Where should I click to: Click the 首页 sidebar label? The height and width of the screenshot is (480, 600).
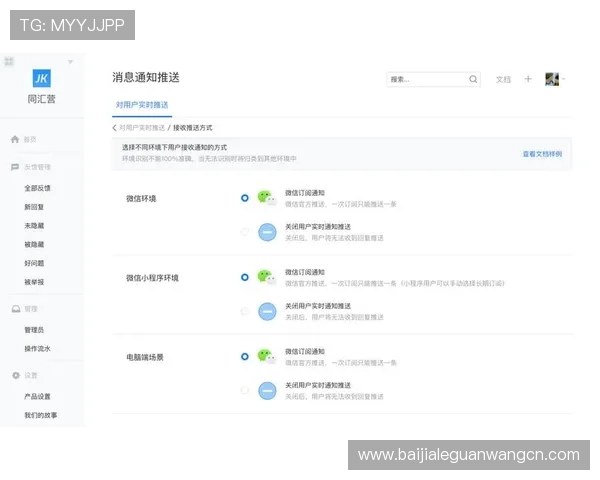[30, 139]
